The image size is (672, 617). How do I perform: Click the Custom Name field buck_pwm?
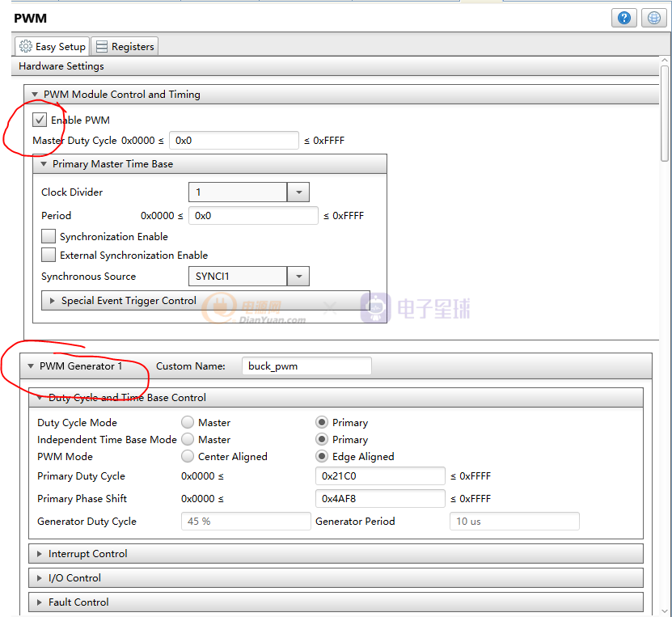(306, 366)
